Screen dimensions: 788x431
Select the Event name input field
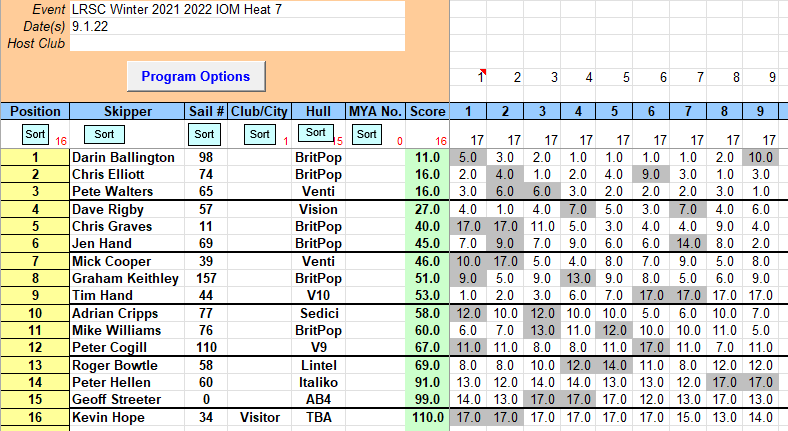point(237,9)
